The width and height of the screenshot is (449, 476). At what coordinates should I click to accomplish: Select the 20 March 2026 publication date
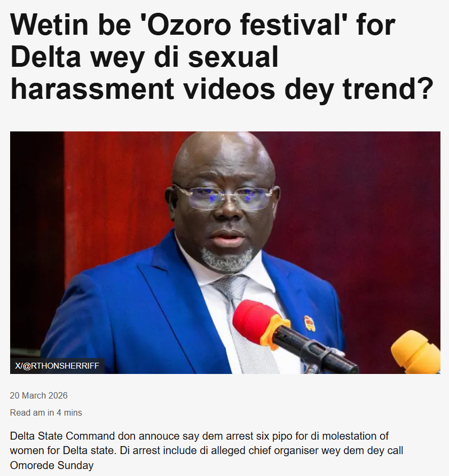click(39, 395)
